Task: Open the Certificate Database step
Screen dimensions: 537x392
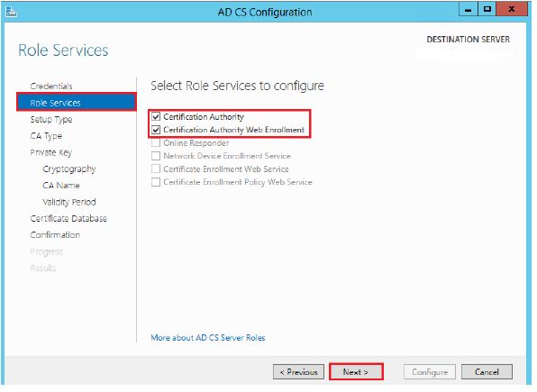Action: [x=68, y=219]
